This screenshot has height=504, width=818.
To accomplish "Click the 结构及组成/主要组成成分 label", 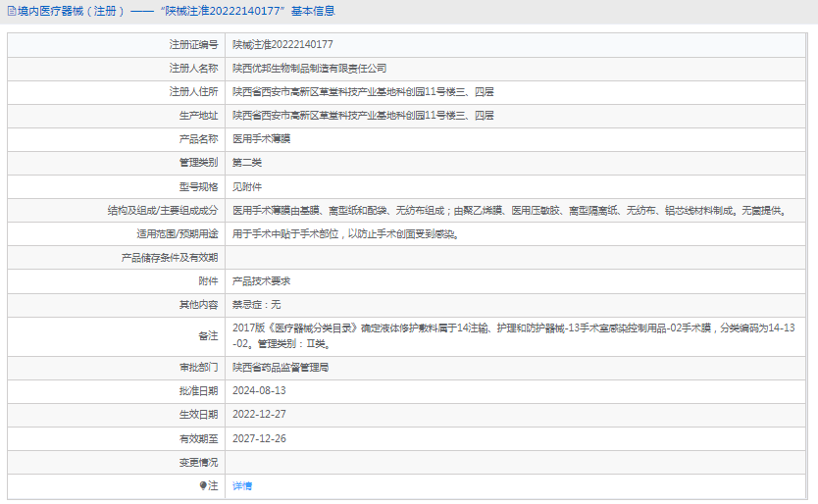I will 163,210.
